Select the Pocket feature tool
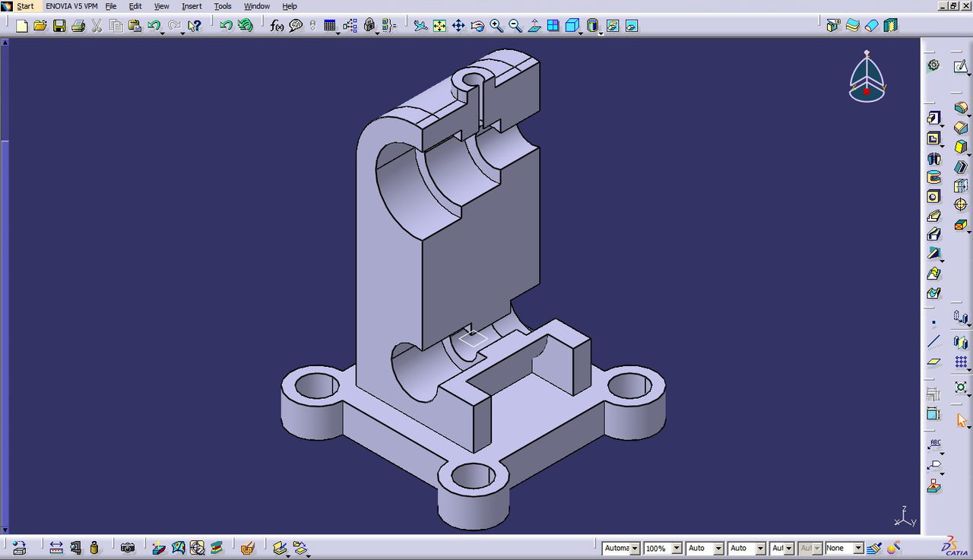Screen dimensions: 973x560 pos(933,138)
